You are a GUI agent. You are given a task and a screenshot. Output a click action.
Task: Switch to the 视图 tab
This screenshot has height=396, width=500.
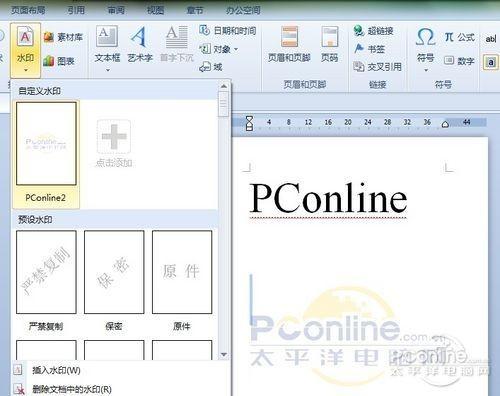155,10
